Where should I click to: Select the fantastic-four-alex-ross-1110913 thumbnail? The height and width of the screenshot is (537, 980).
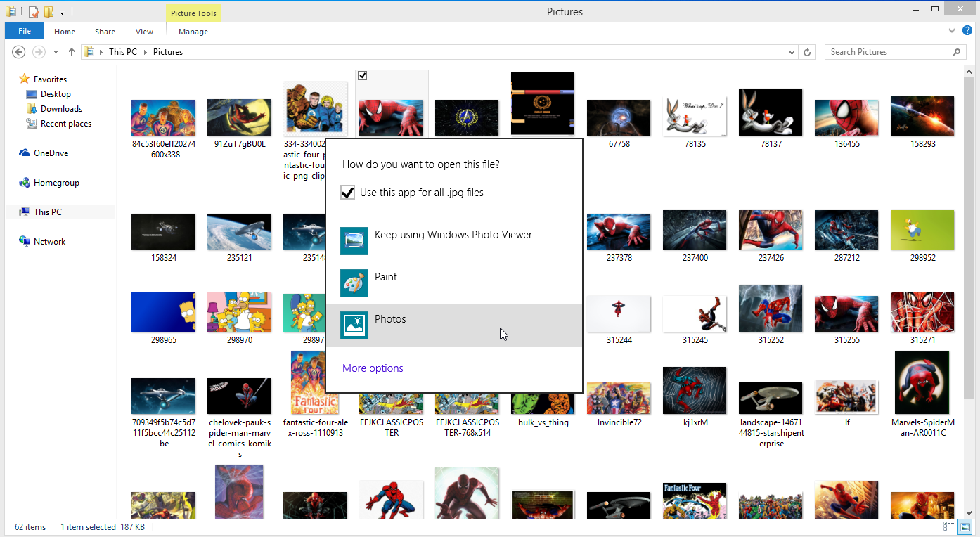pos(315,382)
